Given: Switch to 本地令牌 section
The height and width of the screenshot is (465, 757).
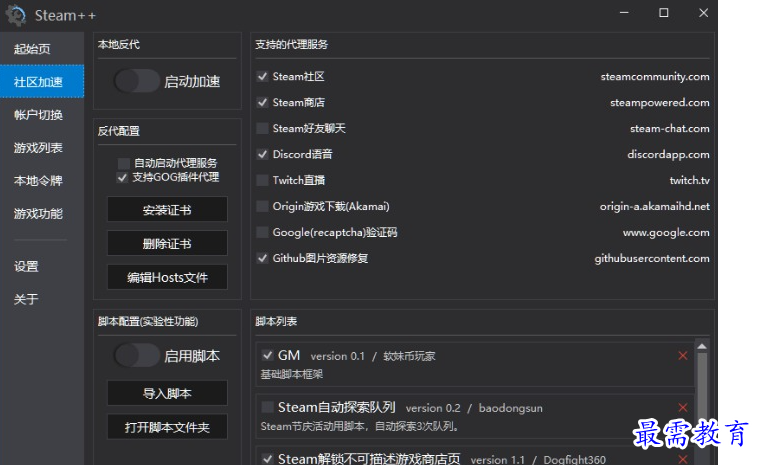Looking at the screenshot, I should 42,181.
